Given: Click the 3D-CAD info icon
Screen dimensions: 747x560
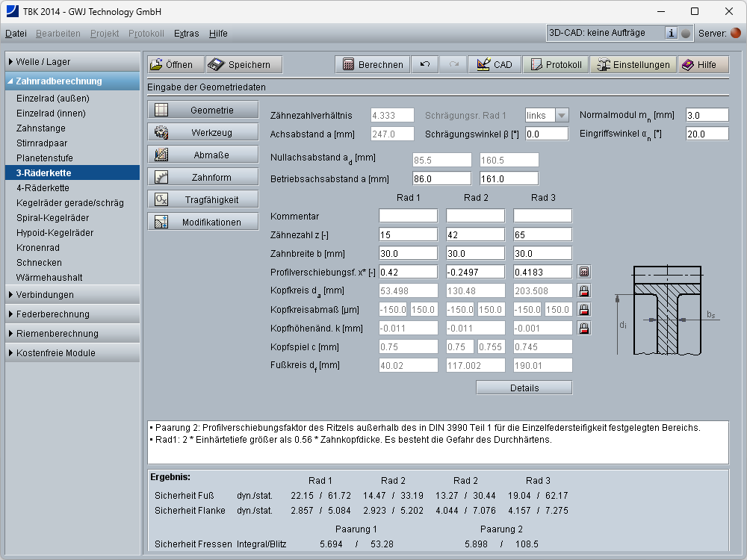Looking at the screenshot, I should tap(671, 33).
